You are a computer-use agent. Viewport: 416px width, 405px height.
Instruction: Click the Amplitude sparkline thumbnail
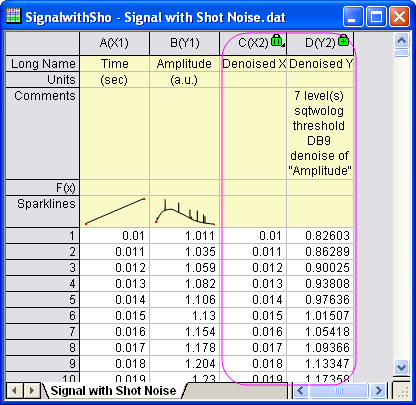tap(185, 211)
